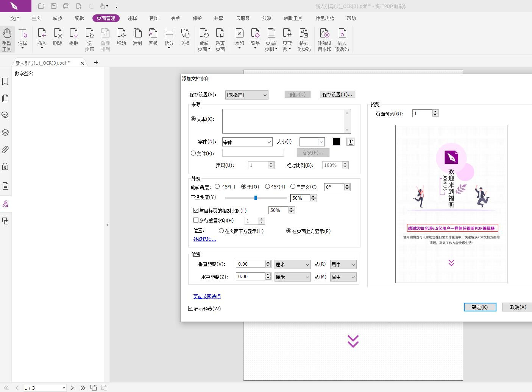Click the 贝茨数 Bates number icon

[x=287, y=39]
